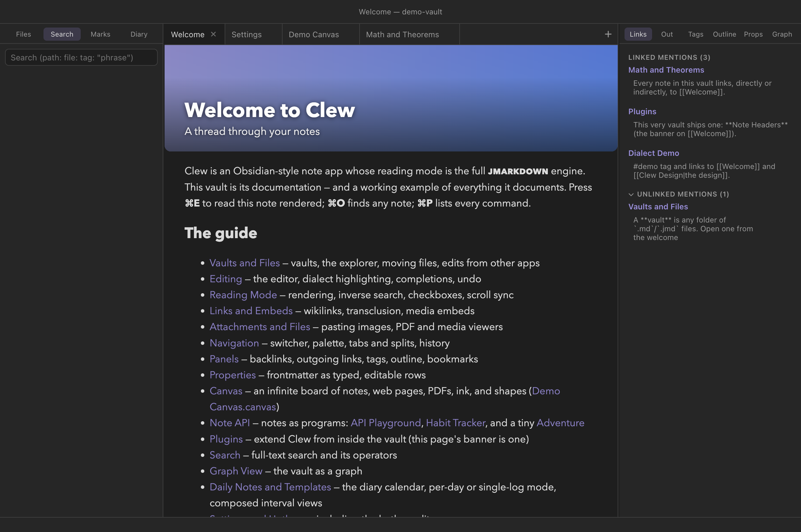Open the Links and Embeds link
The width and height of the screenshot is (801, 532).
coord(251,311)
